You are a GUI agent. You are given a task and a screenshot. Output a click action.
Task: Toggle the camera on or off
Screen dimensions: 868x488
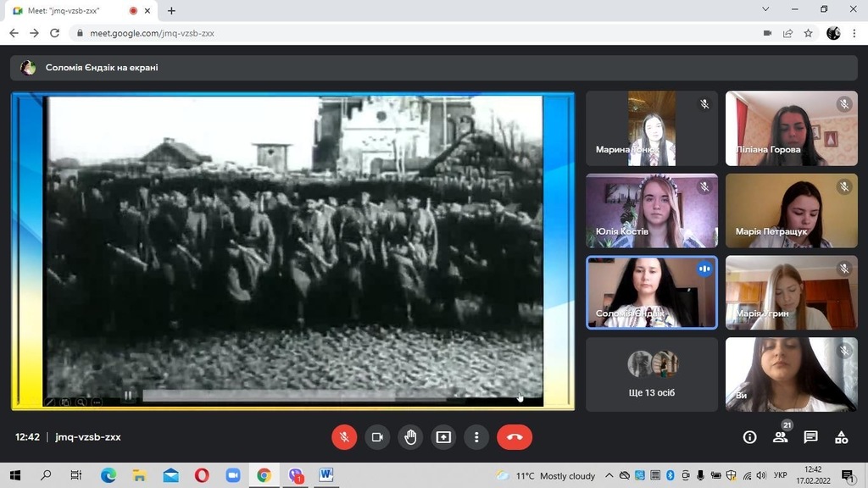pyautogui.click(x=377, y=437)
